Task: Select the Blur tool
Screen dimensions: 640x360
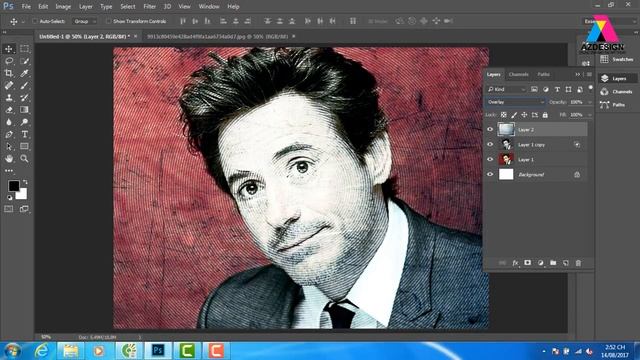Action: [9, 122]
